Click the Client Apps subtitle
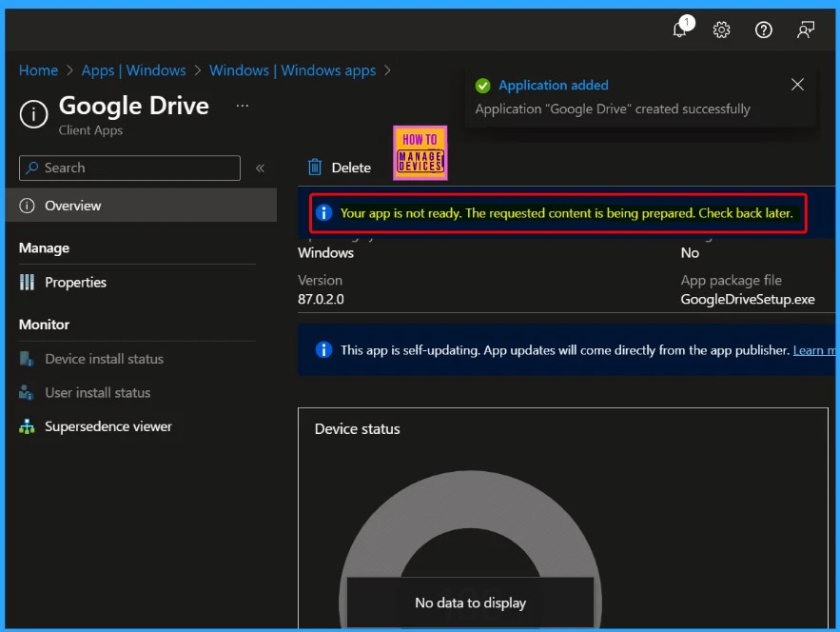The width and height of the screenshot is (840, 632). pos(90,130)
